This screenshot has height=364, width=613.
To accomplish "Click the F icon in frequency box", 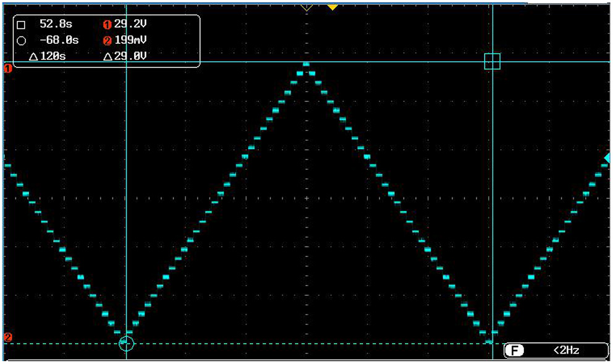I will tap(514, 351).
